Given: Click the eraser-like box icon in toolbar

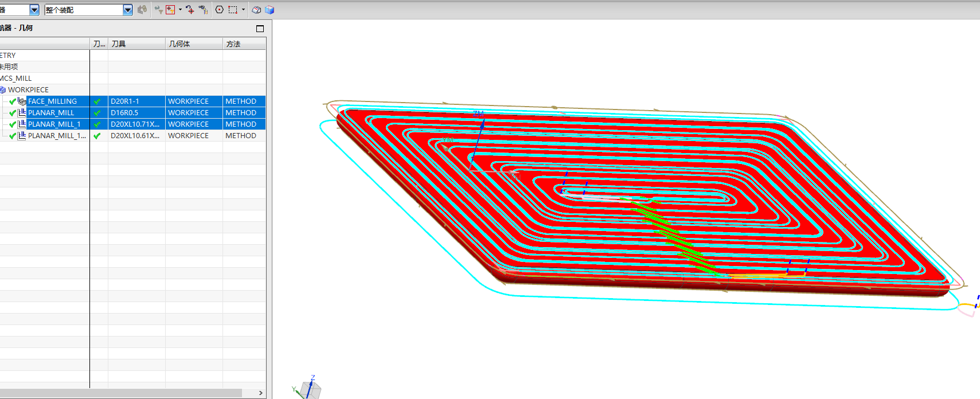Looking at the screenshot, I should point(257,10).
